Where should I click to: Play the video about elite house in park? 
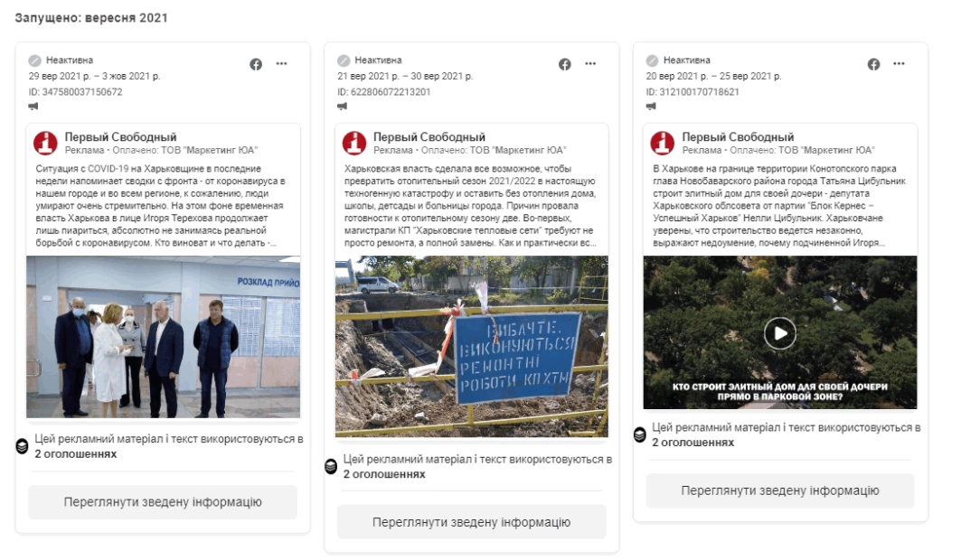(780, 334)
